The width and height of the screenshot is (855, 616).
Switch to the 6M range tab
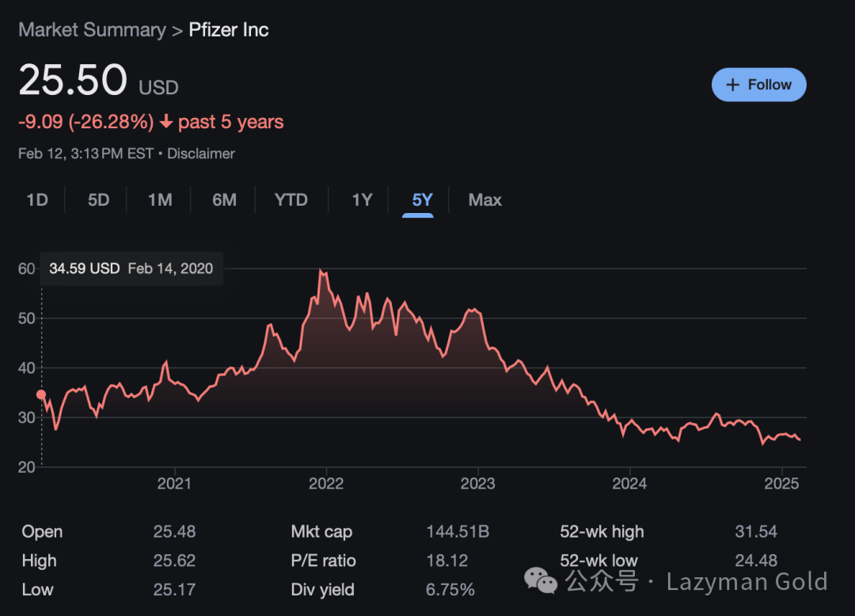click(x=224, y=200)
